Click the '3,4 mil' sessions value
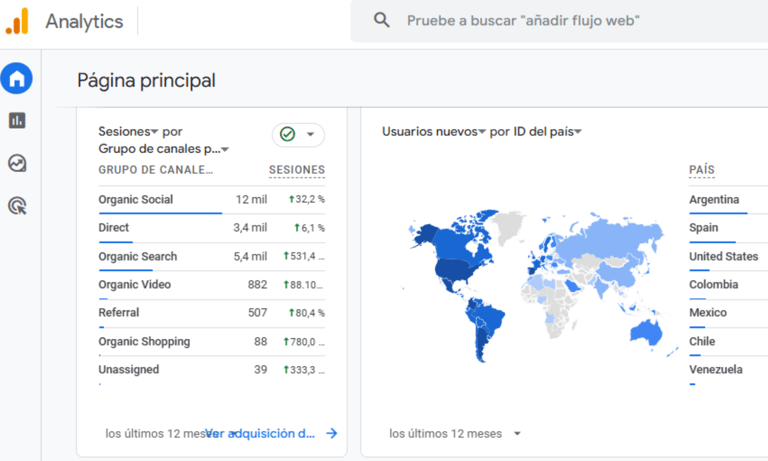 [250, 228]
